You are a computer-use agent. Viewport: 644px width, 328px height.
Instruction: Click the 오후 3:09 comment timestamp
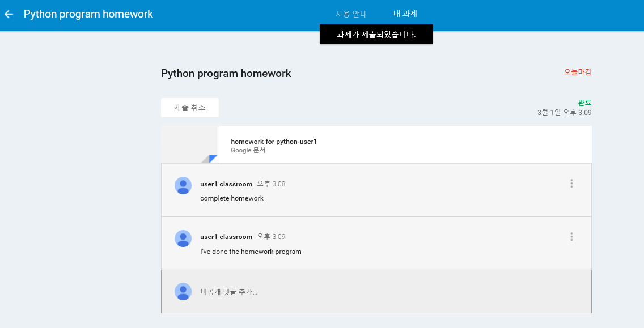pos(271,237)
